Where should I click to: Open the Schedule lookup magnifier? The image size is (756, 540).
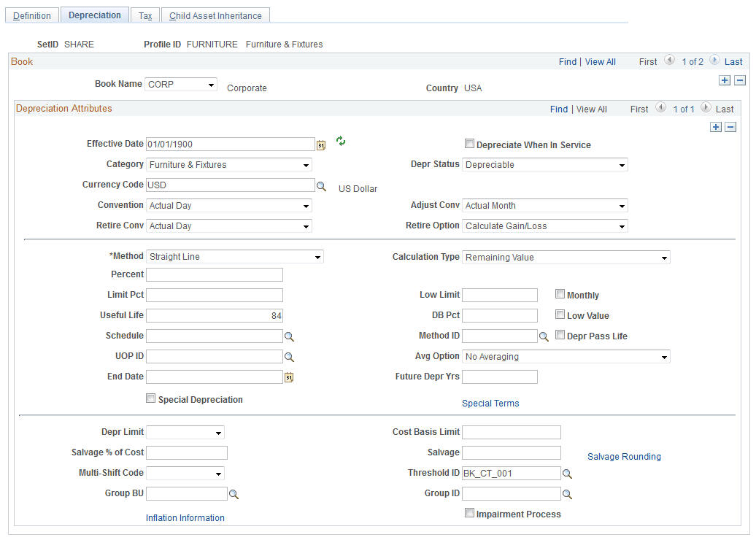(x=289, y=336)
